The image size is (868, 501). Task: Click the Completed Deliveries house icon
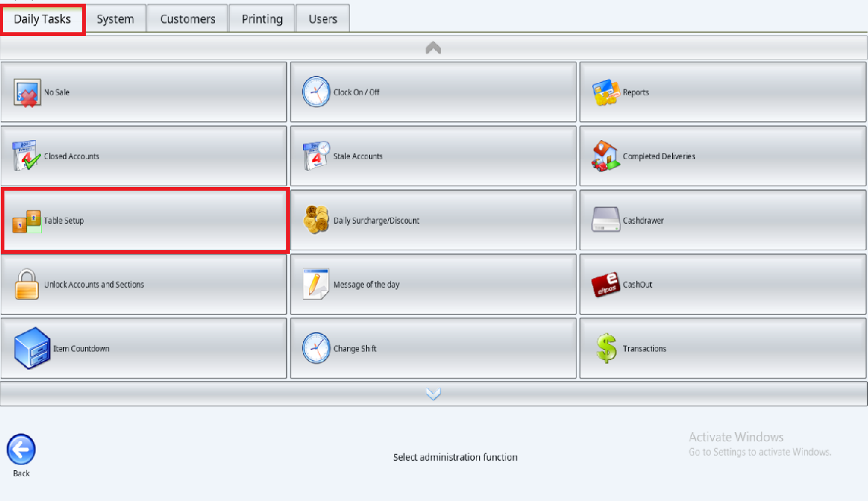pyautogui.click(x=606, y=156)
